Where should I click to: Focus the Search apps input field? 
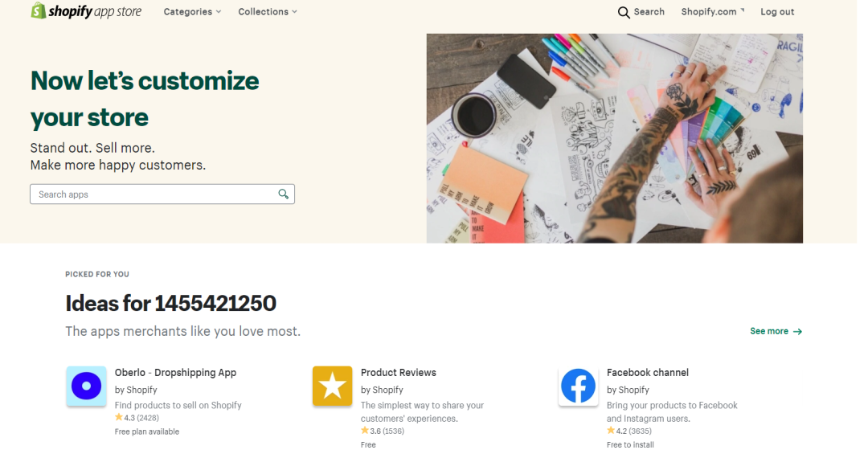153,194
